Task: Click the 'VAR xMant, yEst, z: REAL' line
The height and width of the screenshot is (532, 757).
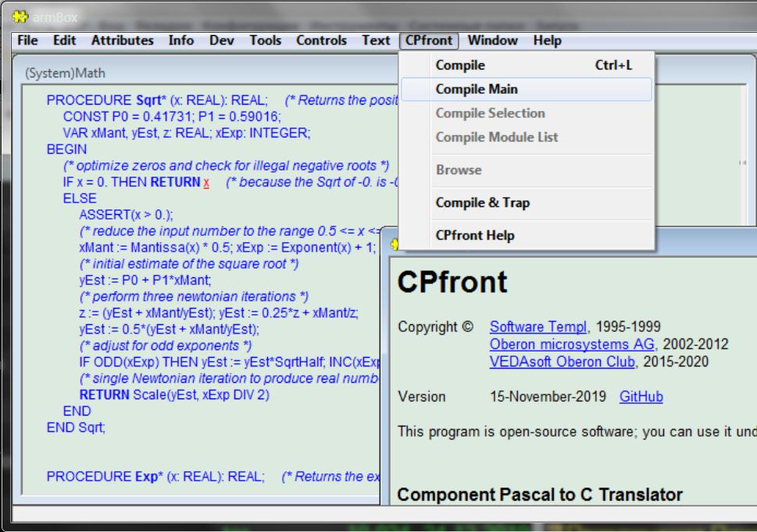Action: coord(187,133)
